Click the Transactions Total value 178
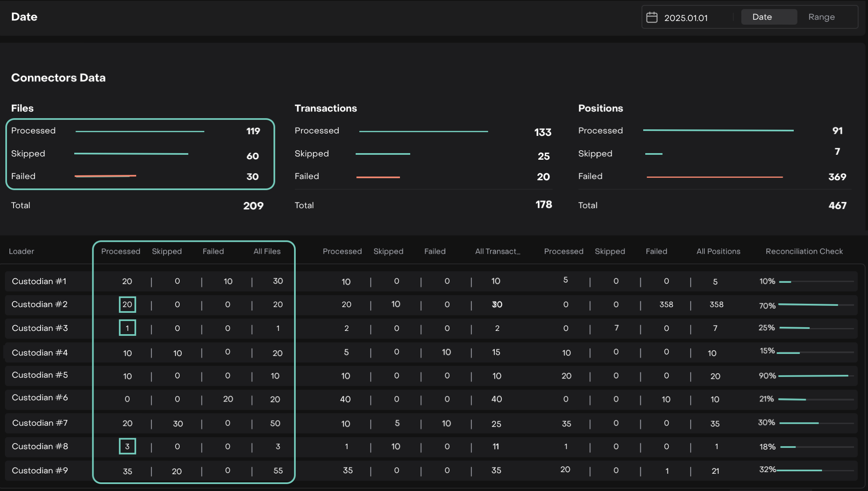Screen dimensions: 868x491 (544, 204)
